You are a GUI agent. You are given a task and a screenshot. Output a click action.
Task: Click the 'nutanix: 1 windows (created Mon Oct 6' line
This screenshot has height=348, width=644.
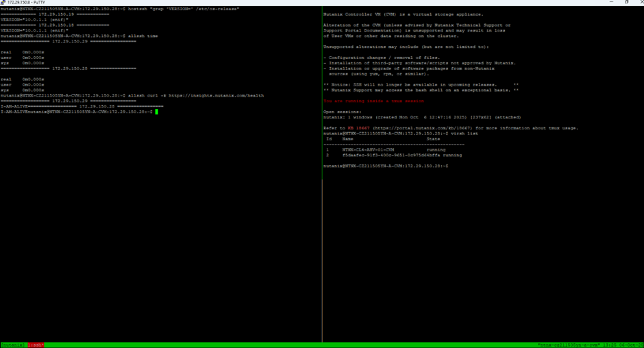click(x=422, y=117)
